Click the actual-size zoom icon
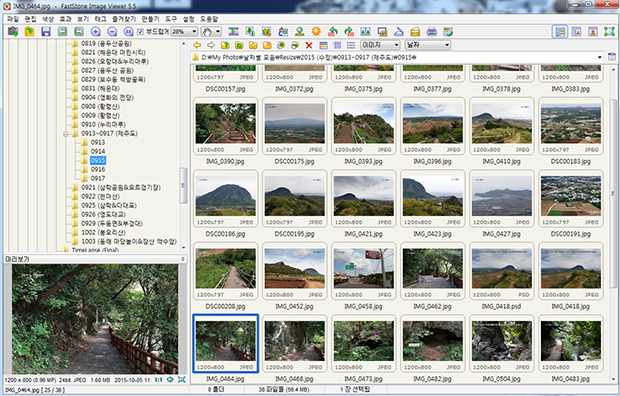620x396 pixels. [128, 32]
